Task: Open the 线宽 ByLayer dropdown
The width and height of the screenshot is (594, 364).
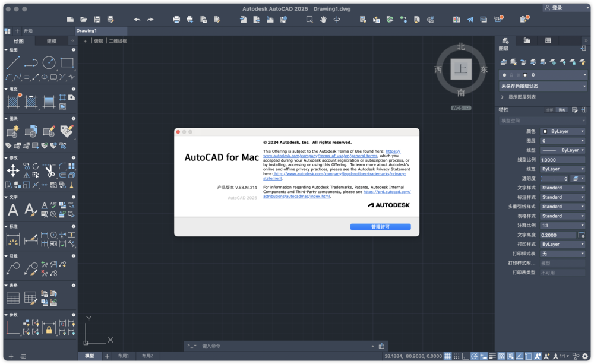Action: pos(563,169)
